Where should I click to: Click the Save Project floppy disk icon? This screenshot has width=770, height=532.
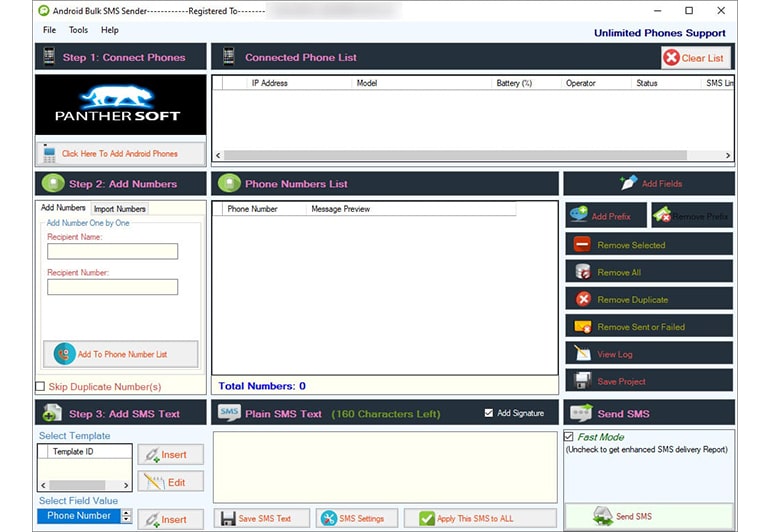coord(582,381)
